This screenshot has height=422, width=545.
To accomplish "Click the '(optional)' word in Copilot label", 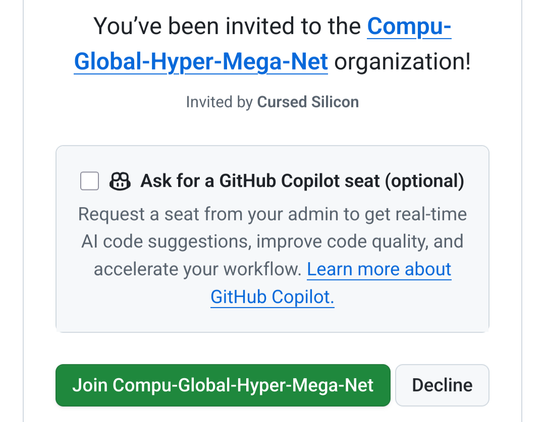I will [425, 181].
